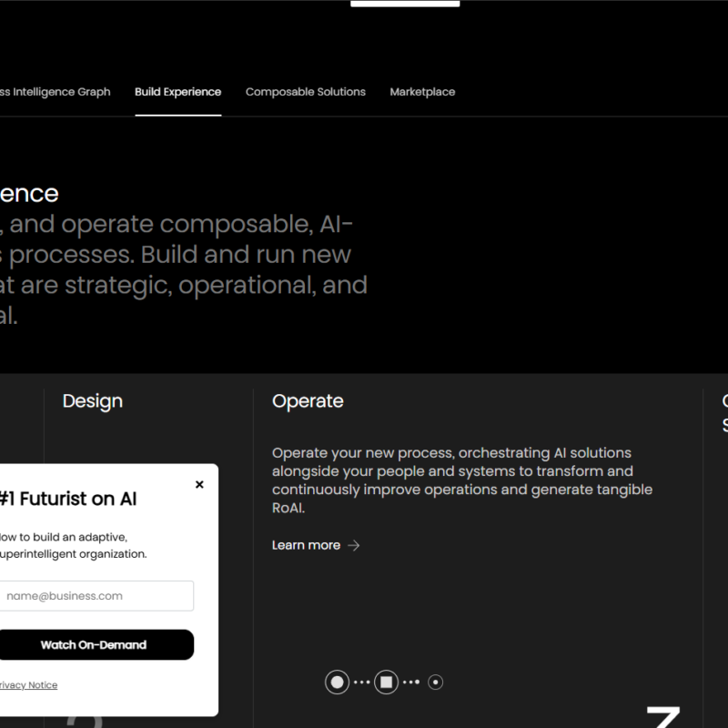This screenshot has width=728, height=728.
Task: Go to the Intelligence Graph tab
Action: point(56,92)
